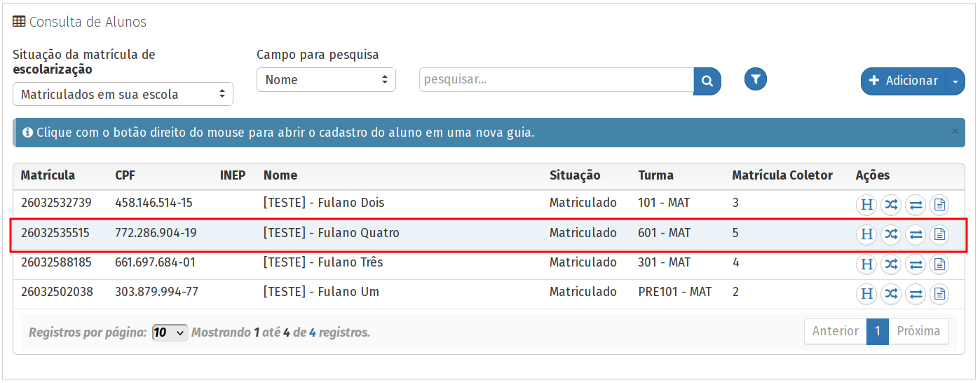Click the magnifier search button
The width and height of the screenshot is (980, 383).
tap(707, 81)
